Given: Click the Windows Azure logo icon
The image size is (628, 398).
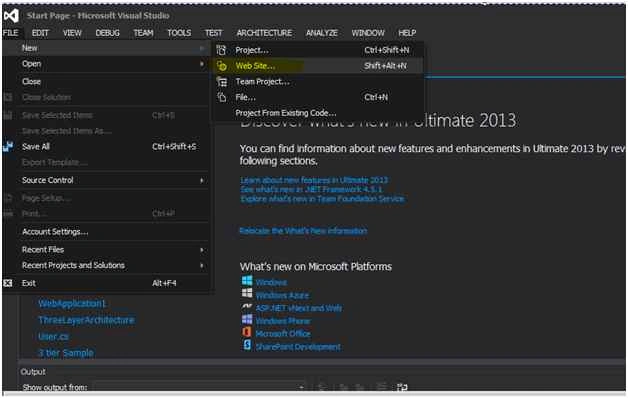Looking at the screenshot, I should point(247,293).
